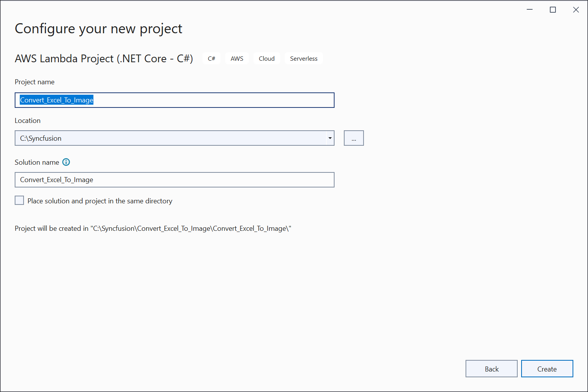Click the 'Project will be created in' path text
This screenshot has width=588, height=392.
point(153,228)
